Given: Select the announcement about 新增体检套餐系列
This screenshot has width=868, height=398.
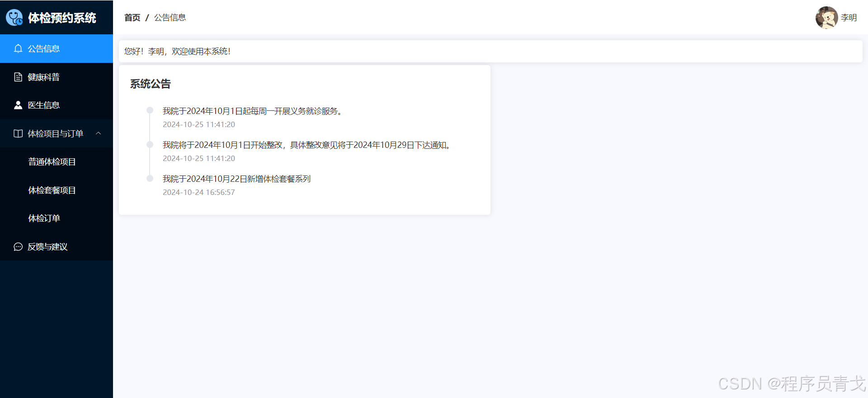Looking at the screenshot, I should [237, 179].
